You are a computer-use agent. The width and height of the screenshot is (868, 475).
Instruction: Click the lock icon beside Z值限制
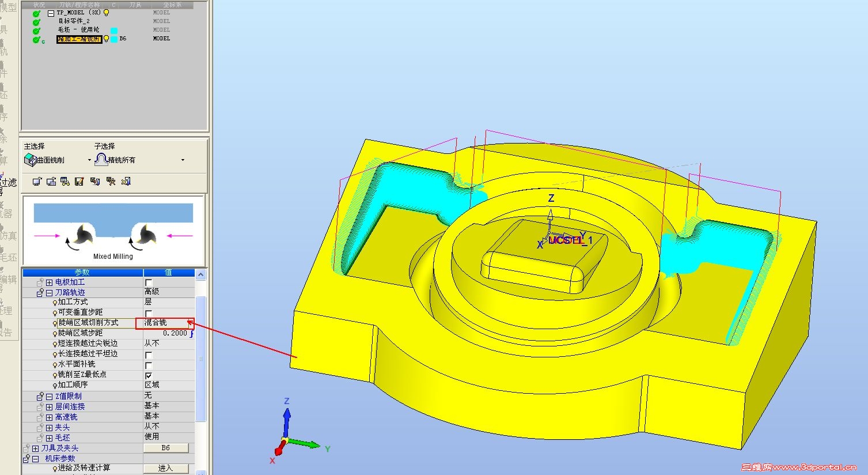(40, 397)
